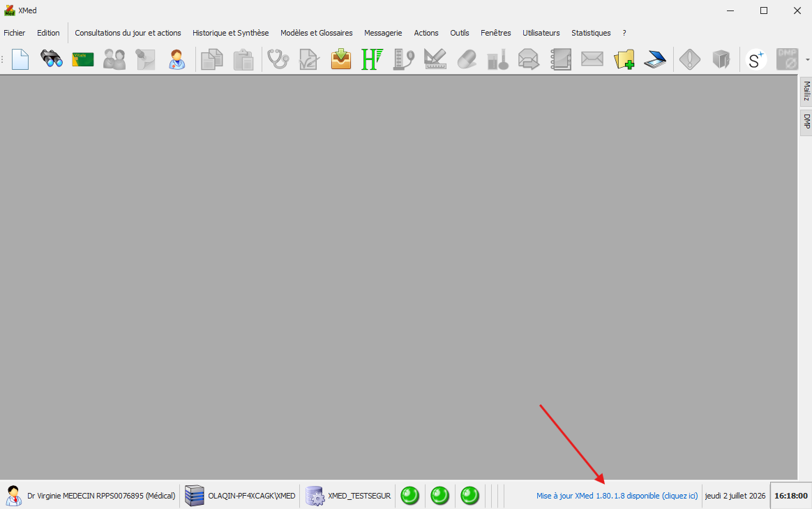Open the Statistiques menu

591,33
